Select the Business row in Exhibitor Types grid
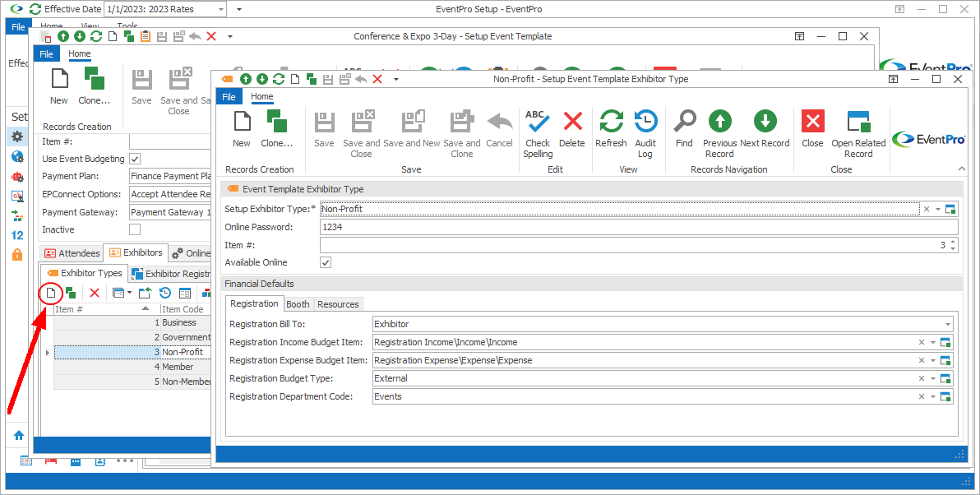 click(x=132, y=322)
